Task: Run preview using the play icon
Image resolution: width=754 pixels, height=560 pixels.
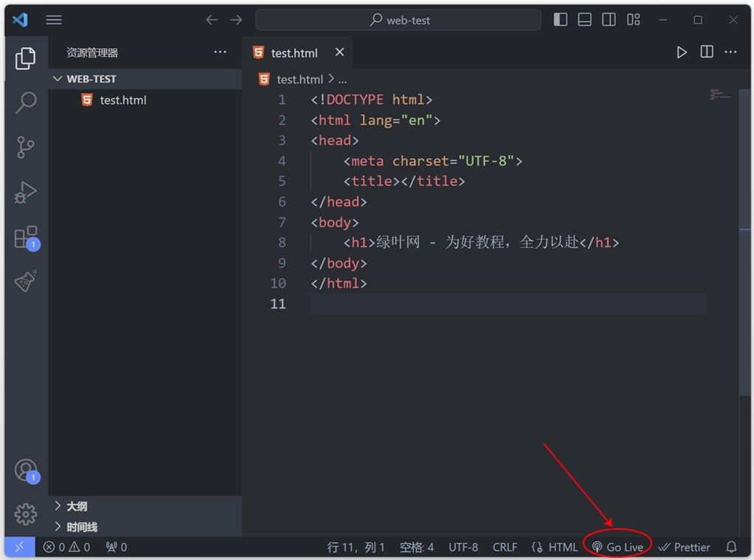Action: point(681,52)
